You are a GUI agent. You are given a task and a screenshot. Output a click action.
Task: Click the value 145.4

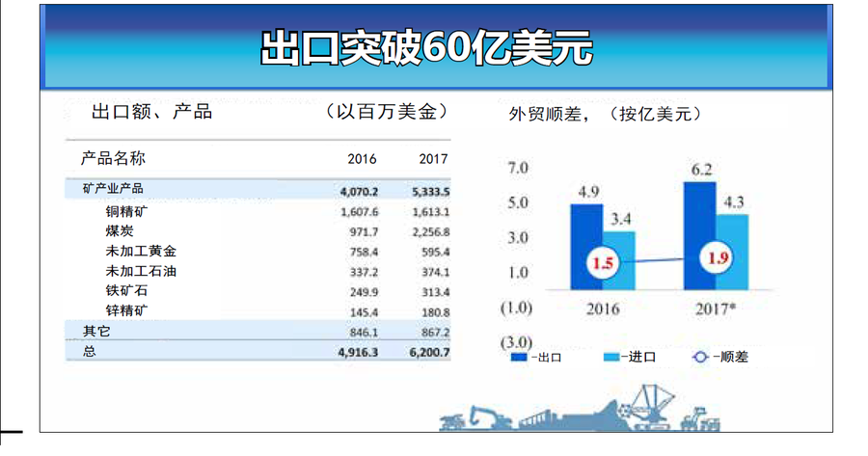coord(364,312)
